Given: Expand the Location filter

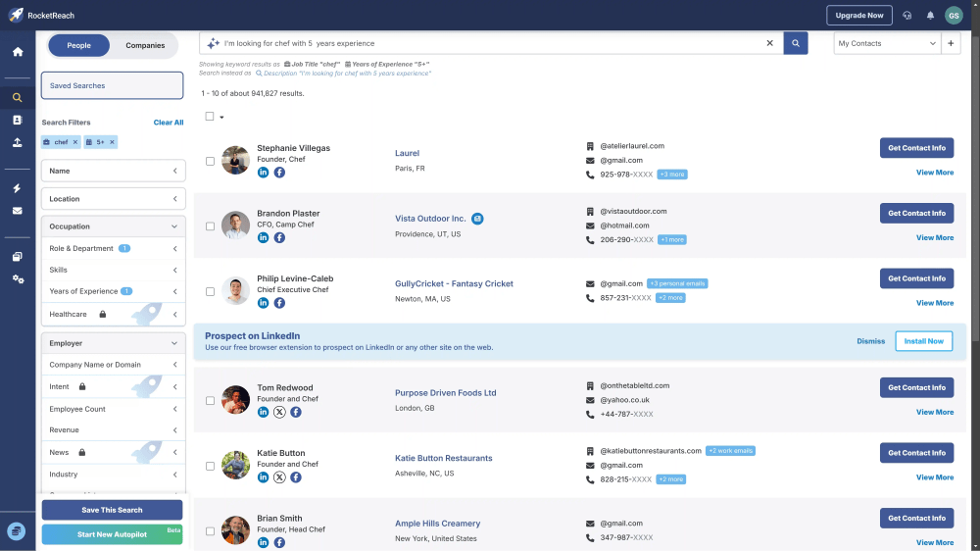Looking at the screenshot, I should 113,199.
